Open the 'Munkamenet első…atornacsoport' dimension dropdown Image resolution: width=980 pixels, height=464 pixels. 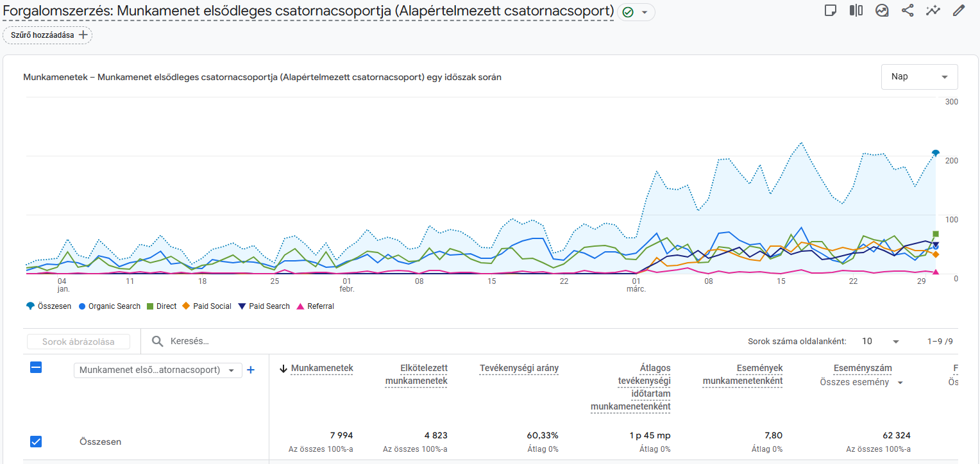pos(158,370)
